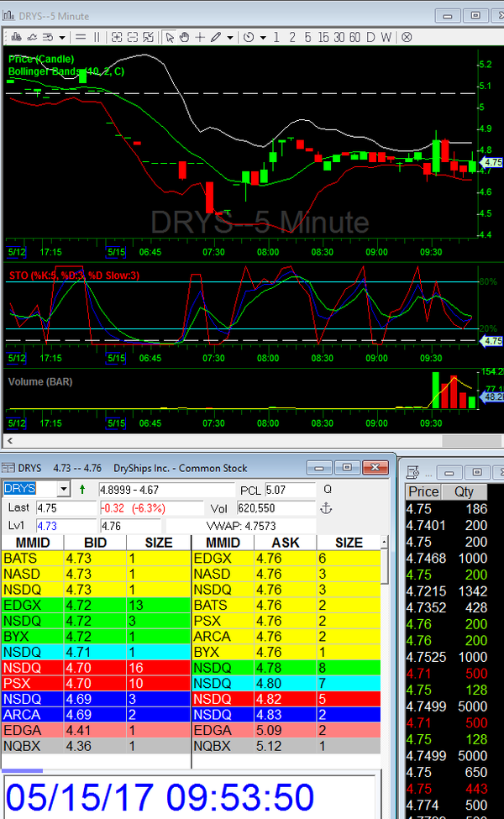Click the anchor icon beside volume field
Screen dimensions: 504x819
(x=327, y=508)
